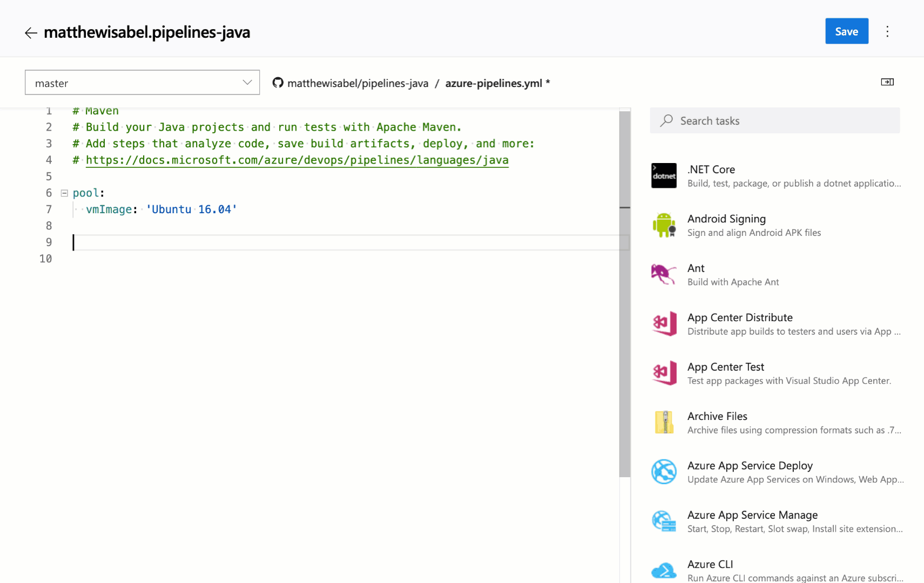
Task: Collapse the pool section fold marker
Action: point(64,193)
